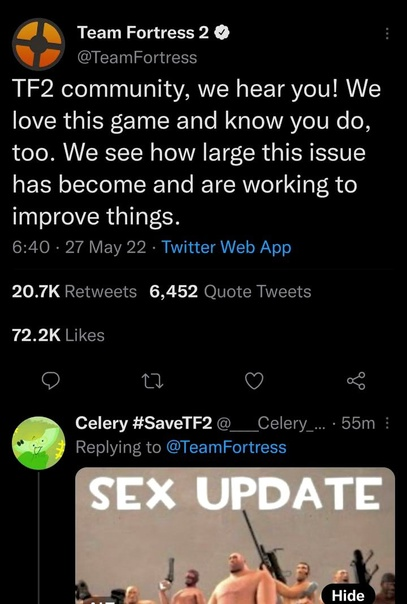Click the Hide button on the image
This screenshot has height=604, width=407.
tap(348, 595)
